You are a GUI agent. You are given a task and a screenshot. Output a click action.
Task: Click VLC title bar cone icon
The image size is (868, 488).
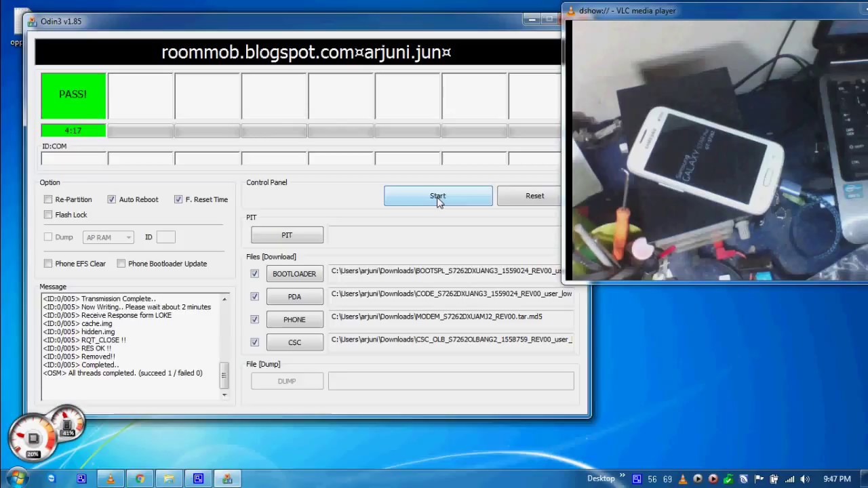[571, 10]
